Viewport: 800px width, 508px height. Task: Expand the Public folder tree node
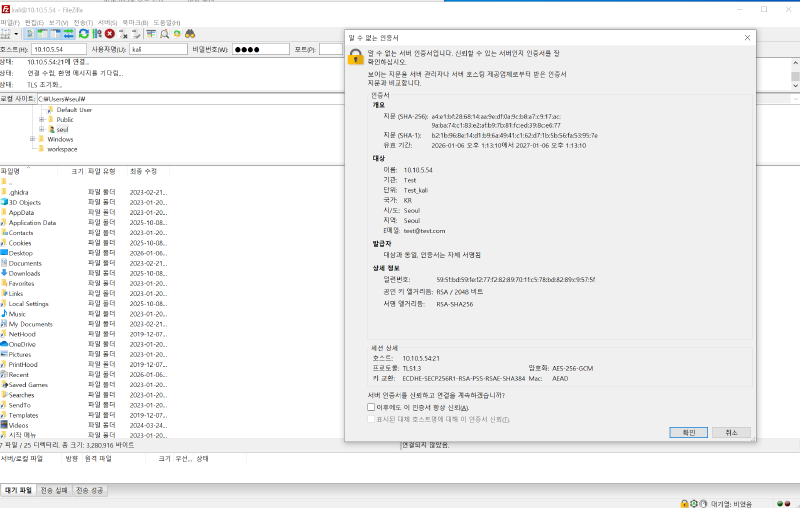[x=41, y=119]
